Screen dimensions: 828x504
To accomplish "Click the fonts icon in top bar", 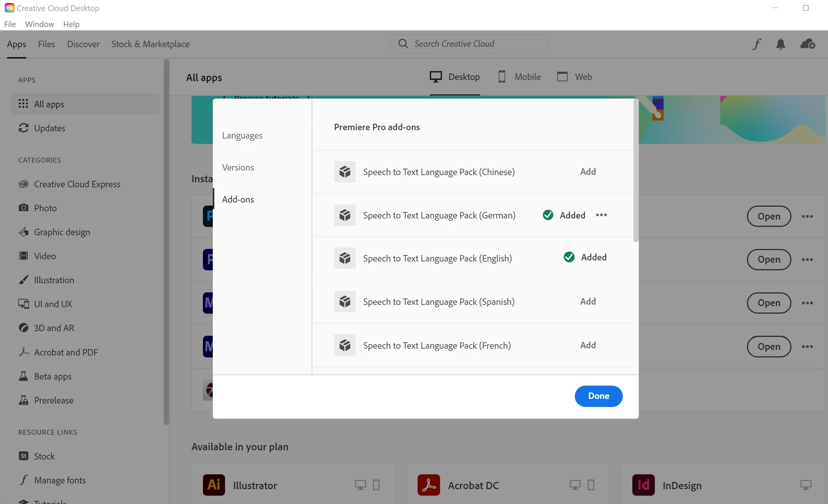I will (757, 44).
